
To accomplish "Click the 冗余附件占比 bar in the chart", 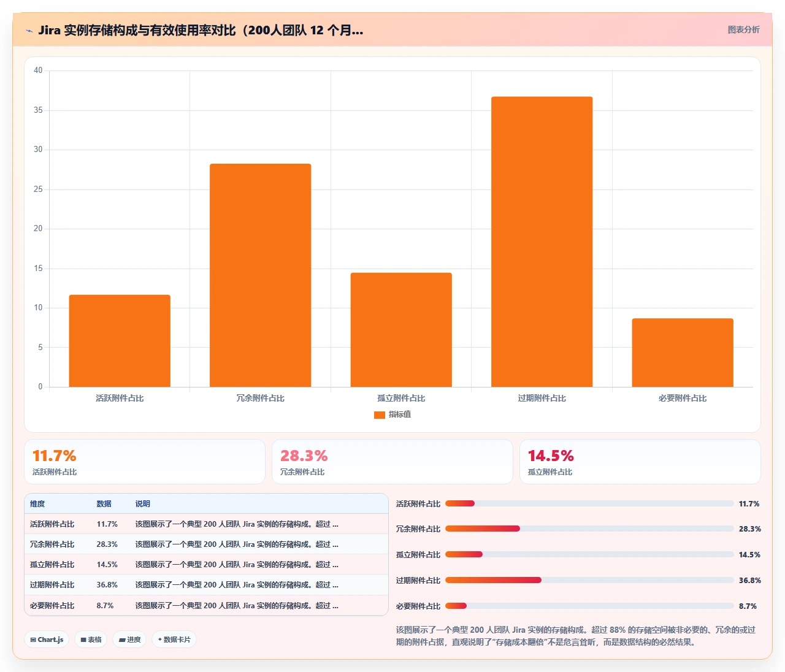I will coord(261,275).
